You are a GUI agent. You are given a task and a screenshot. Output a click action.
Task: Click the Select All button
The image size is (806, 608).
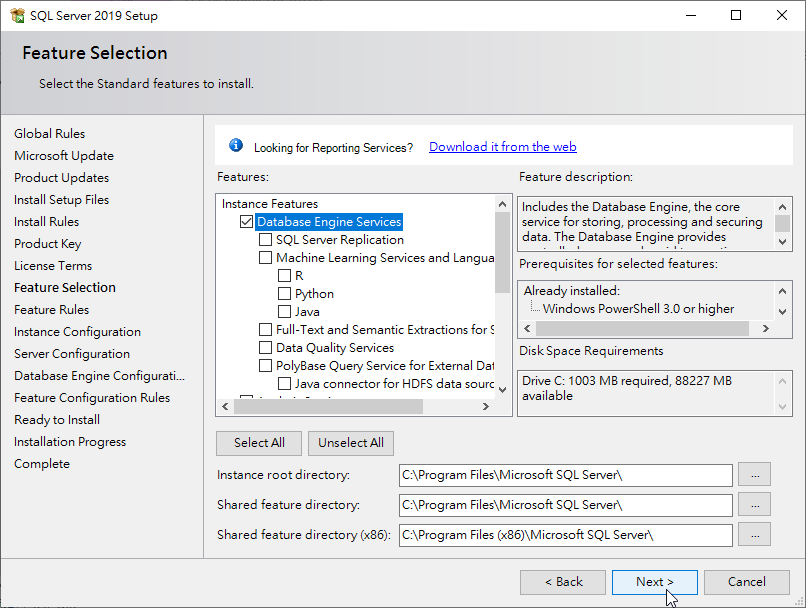click(x=259, y=443)
